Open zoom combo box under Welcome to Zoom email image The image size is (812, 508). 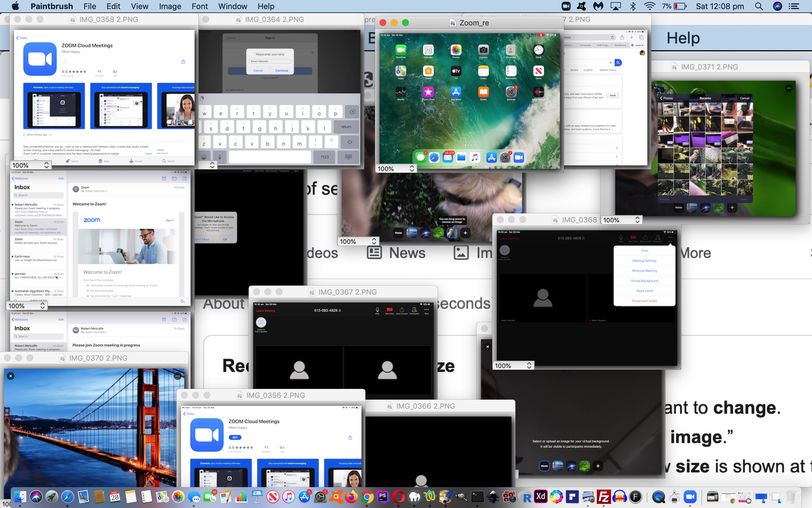tap(27, 306)
